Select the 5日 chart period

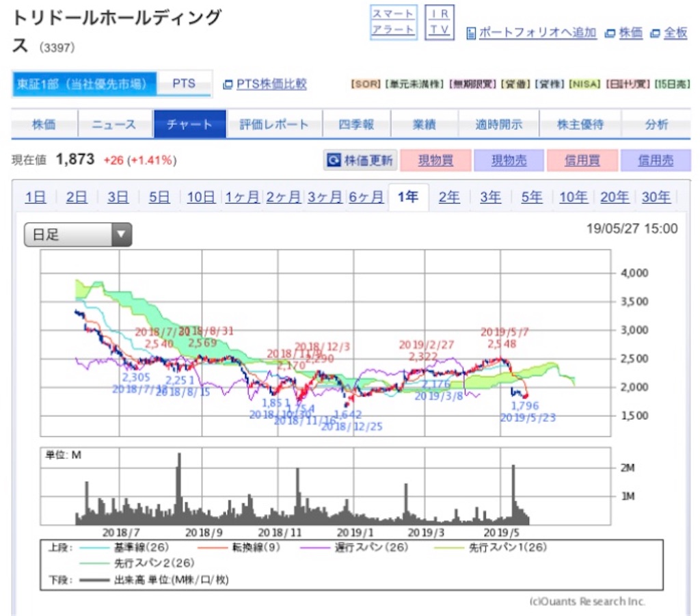[x=159, y=197]
